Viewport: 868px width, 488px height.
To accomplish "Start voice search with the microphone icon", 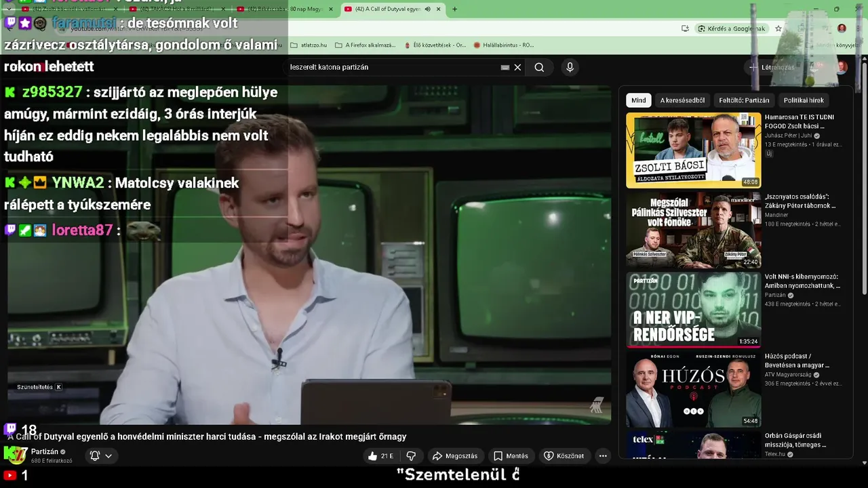I will pos(570,67).
